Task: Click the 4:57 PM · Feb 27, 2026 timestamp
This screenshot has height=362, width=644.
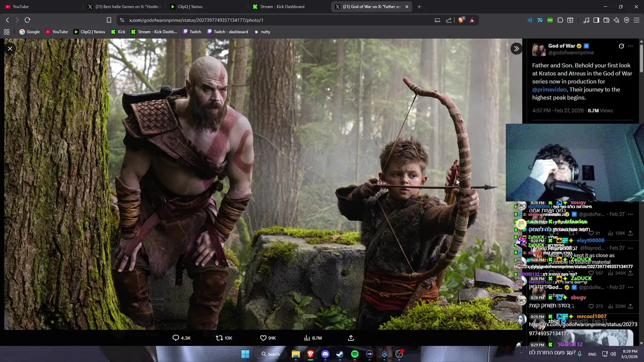Action: pyautogui.click(x=558, y=111)
